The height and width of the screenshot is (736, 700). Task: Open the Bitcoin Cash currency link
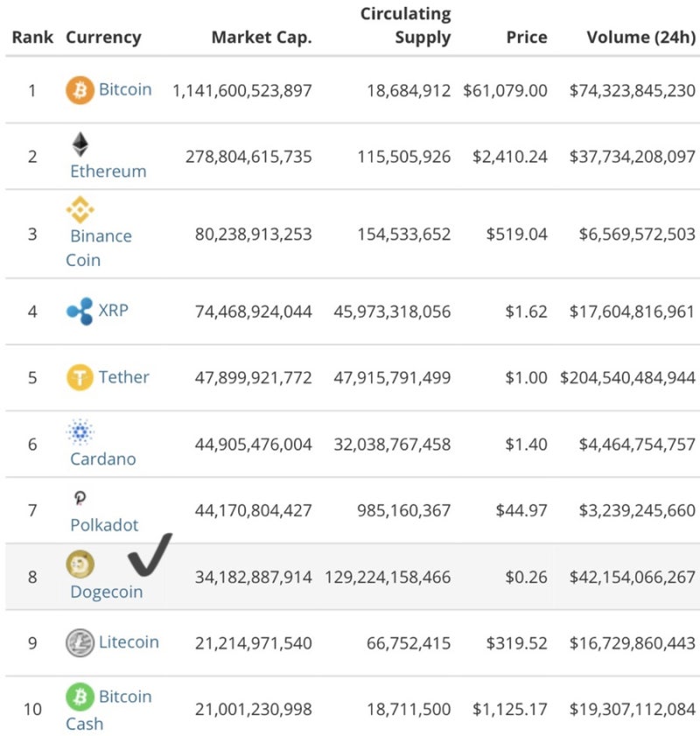pos(108,710)
